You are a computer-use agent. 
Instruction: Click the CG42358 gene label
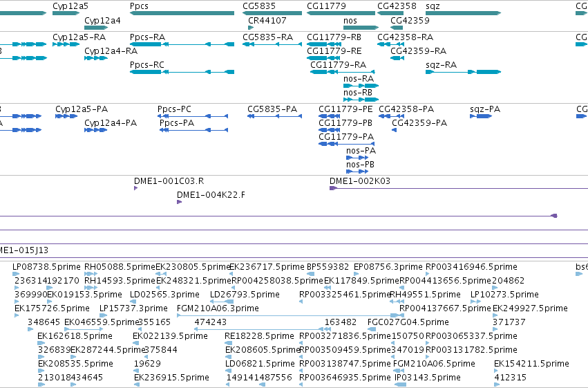[x=397, y=6]
